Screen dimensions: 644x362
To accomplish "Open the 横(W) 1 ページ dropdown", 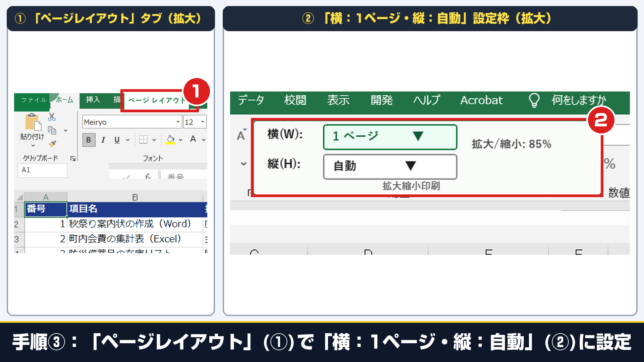I will tap(390, 137).
